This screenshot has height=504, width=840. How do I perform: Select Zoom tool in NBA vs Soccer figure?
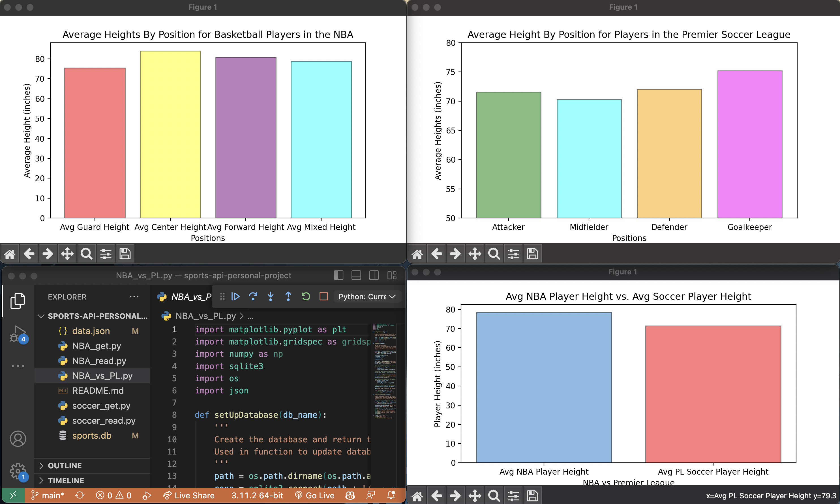[494, 496]
